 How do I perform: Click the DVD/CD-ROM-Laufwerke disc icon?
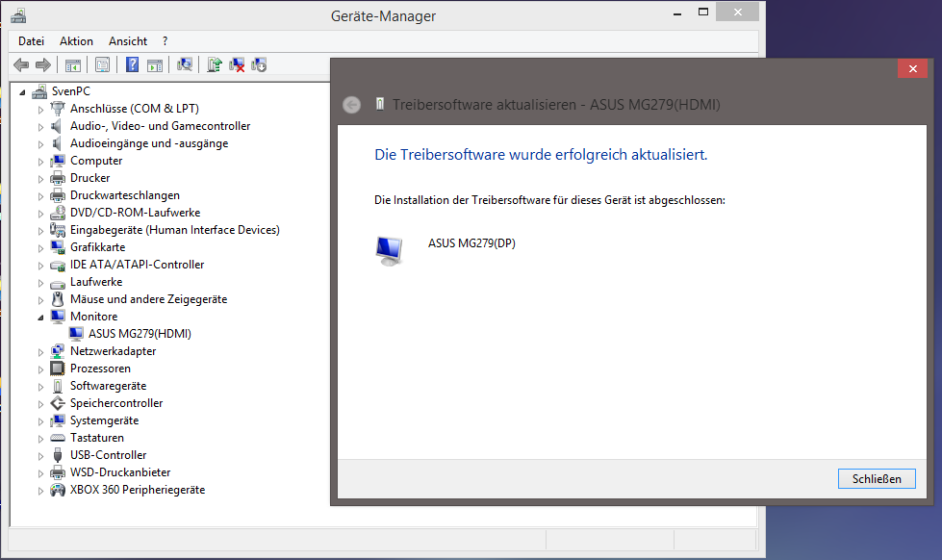click(x=58, y=213)
